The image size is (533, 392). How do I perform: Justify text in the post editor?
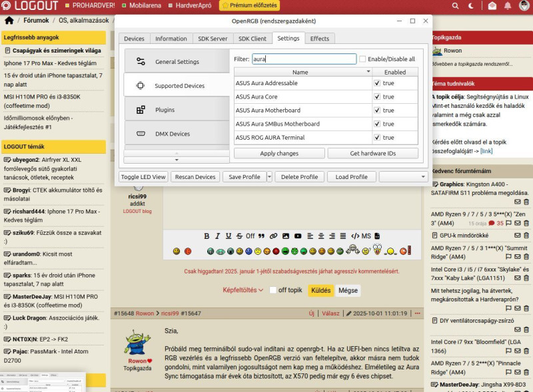pyautogui.click(x=343, y=236)
